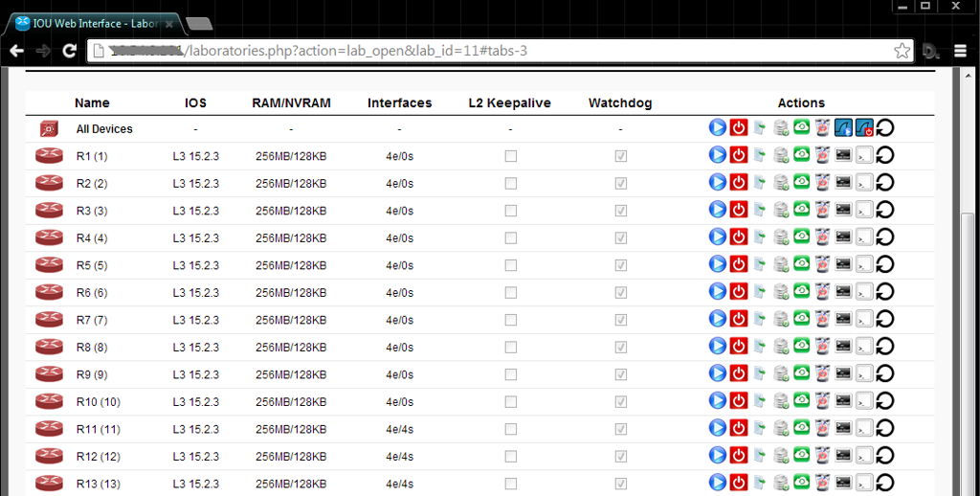Click the database disk icon in R12 row
The height and width of the screenshot is (496, 980).
click(x=781, y=456)
